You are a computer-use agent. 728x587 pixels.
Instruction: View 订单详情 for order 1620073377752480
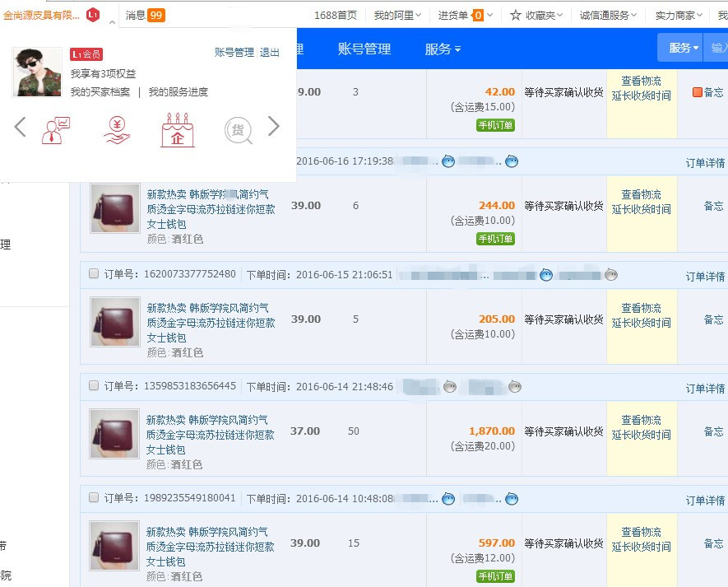[705, 277]
